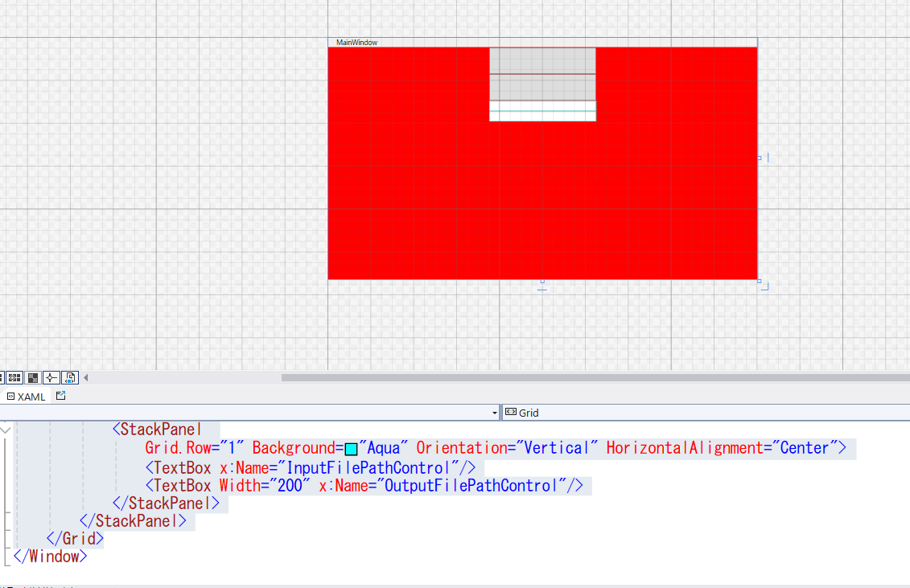Select the red Grid area in the designer
910x588 pixels.
[x=542, y=200]
